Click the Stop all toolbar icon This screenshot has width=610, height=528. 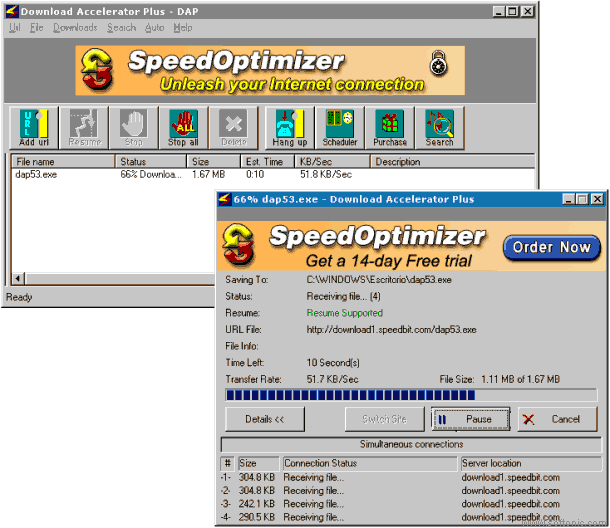pos(184,128)
